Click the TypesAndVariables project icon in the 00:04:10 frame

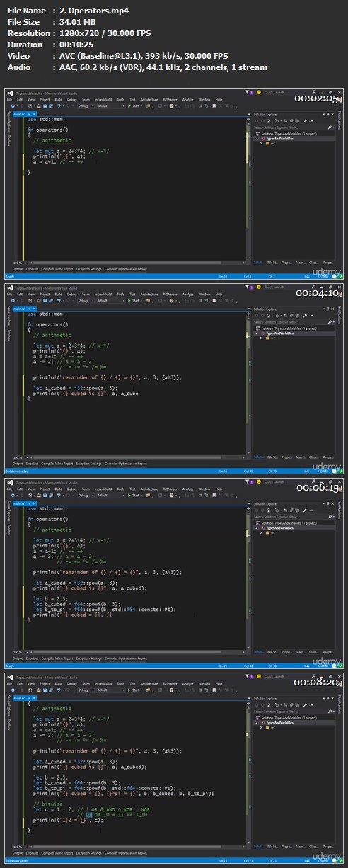tap(262, 332)
